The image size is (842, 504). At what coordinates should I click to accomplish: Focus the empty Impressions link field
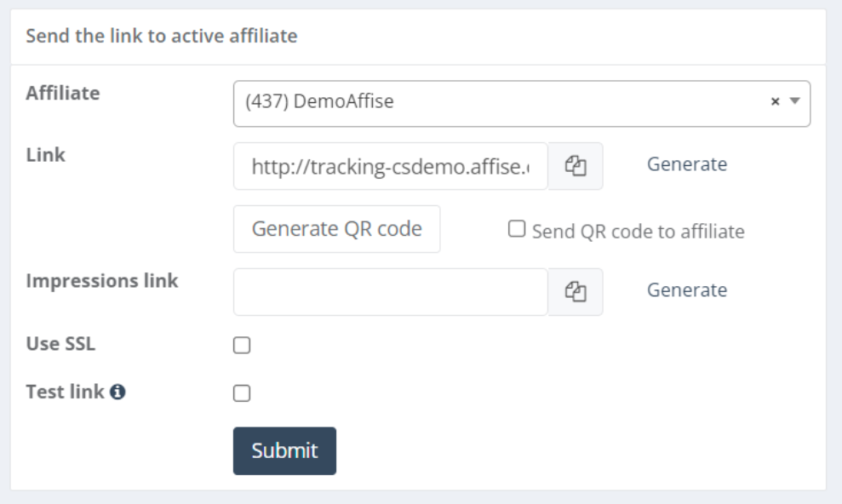[391, 292]
